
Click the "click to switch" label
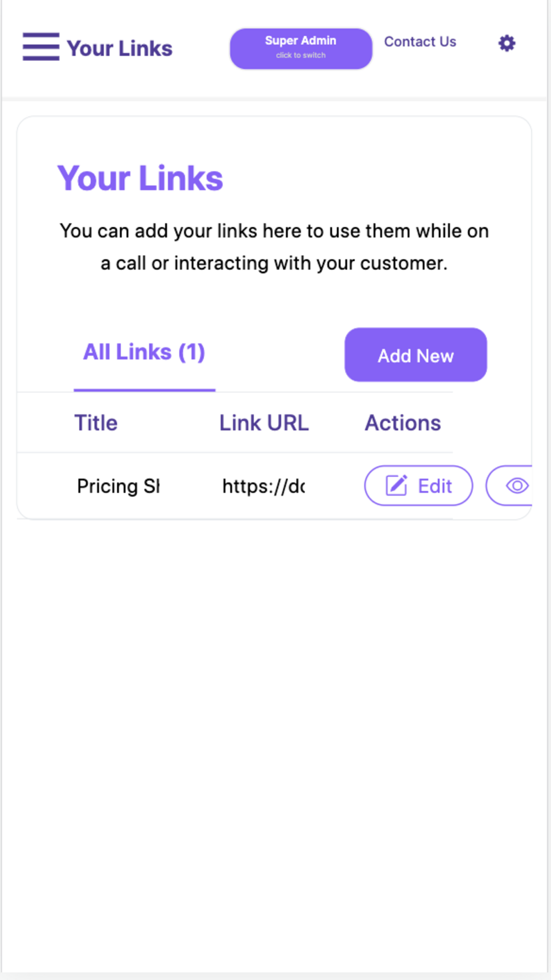301,55
